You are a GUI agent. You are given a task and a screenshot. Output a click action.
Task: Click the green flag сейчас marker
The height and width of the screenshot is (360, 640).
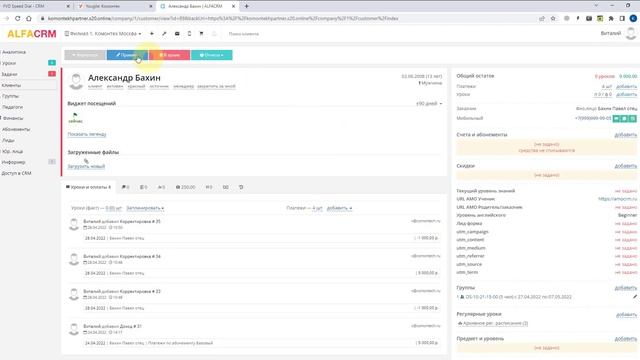pos(76,118)
